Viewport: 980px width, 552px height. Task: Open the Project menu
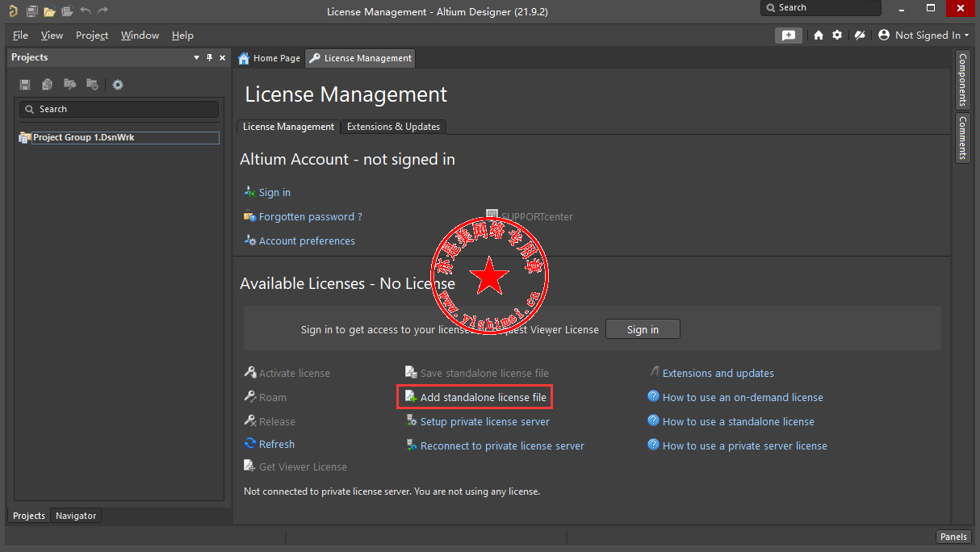[92, 36]
